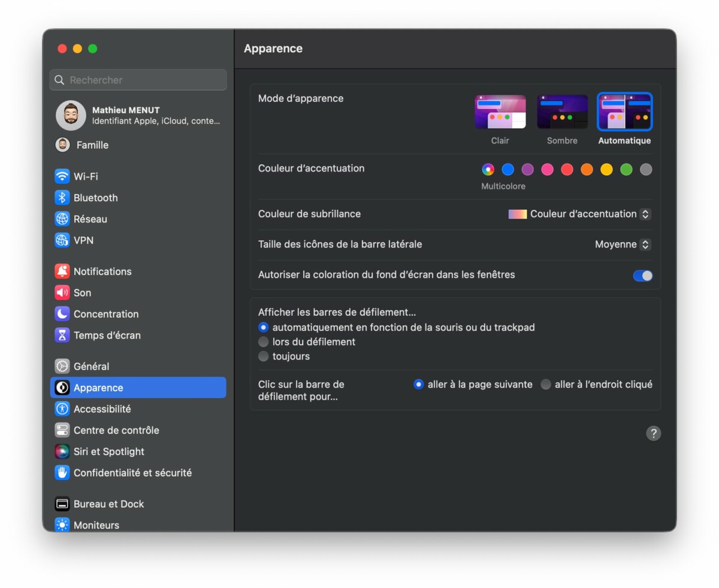
Task: Click the Accessibilité icon
Action: [62, 409]
